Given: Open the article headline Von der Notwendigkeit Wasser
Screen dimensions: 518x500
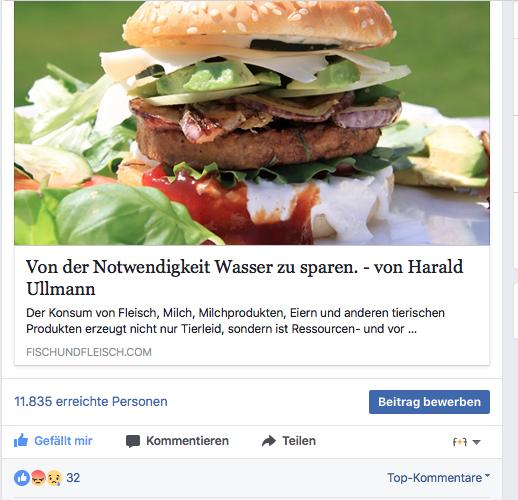Looking at the screenshot, I should pyautogui.click(x=245, y=277).
